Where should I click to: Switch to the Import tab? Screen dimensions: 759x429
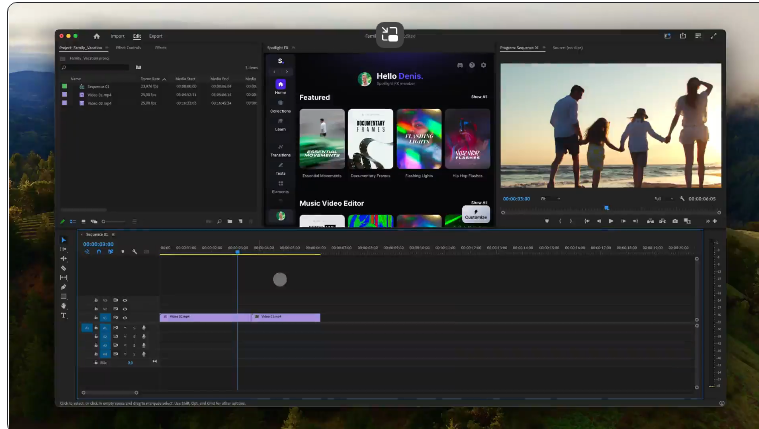tap(117, 36)
